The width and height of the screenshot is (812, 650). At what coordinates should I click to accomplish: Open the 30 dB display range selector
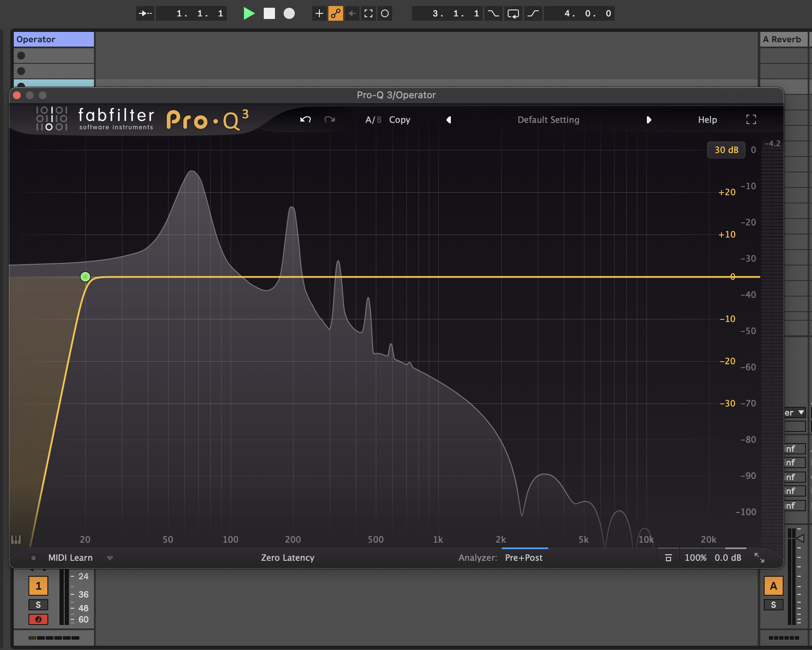726,150
